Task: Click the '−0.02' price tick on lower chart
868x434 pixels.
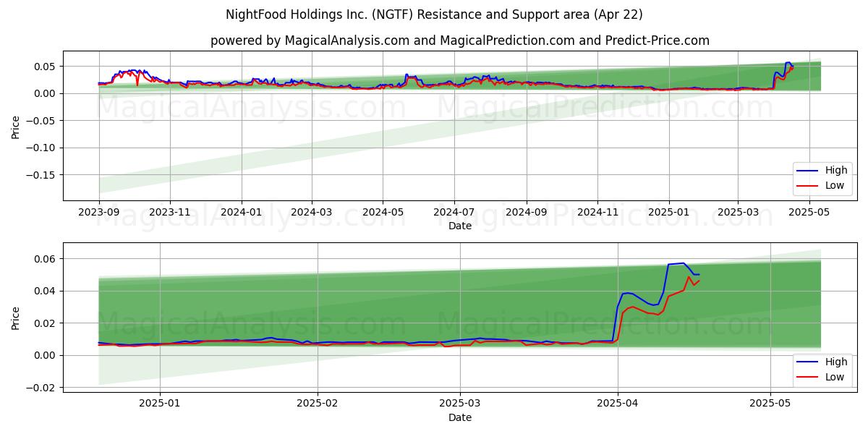Action: pos(42,388)
